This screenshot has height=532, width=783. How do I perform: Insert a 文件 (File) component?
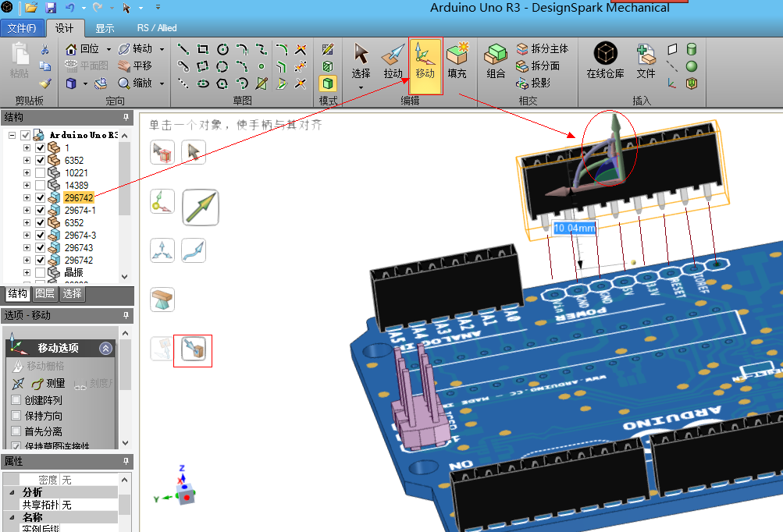click(646, 62)
